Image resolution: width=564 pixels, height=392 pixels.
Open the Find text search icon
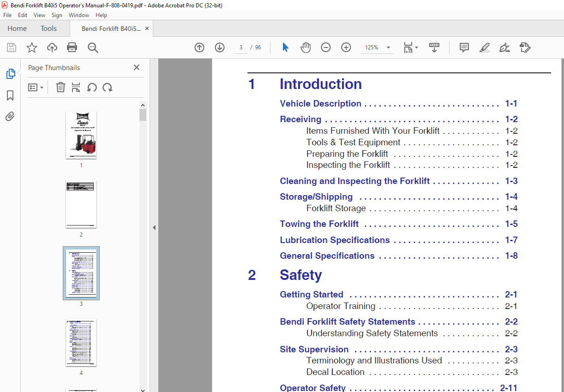pyautogui.click(x=93, y=48)
